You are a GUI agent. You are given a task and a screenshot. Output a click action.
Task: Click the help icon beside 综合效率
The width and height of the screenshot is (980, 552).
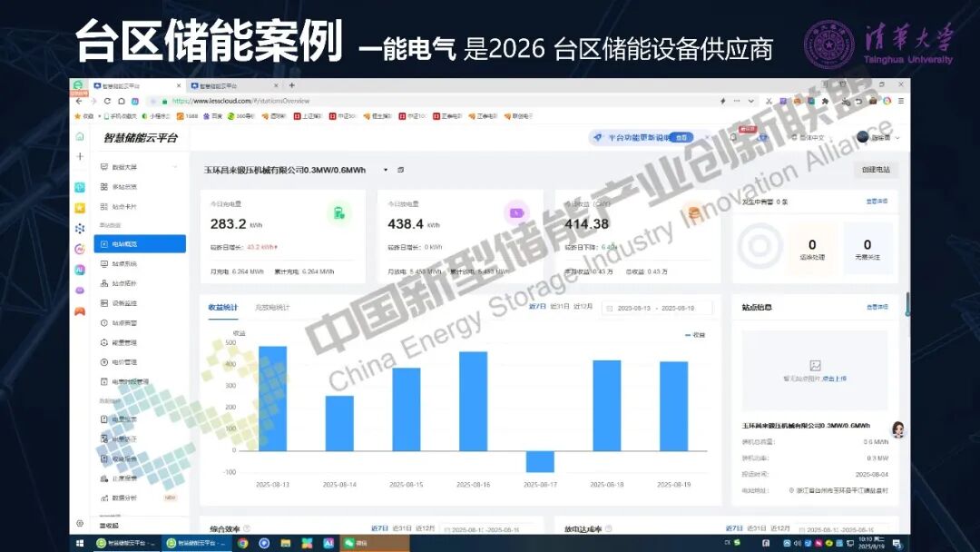[246, 529]
